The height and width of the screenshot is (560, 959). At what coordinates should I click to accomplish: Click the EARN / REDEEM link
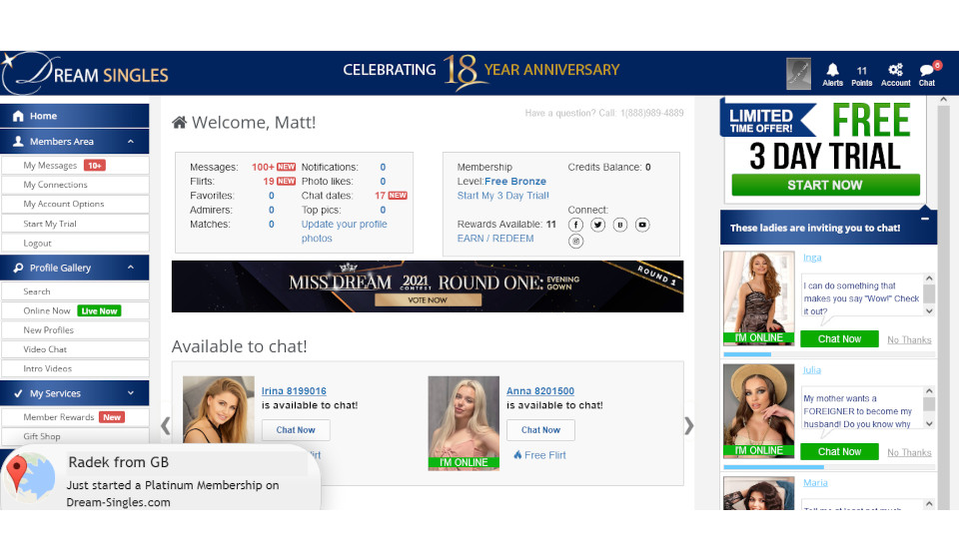[x=495, y=239]
